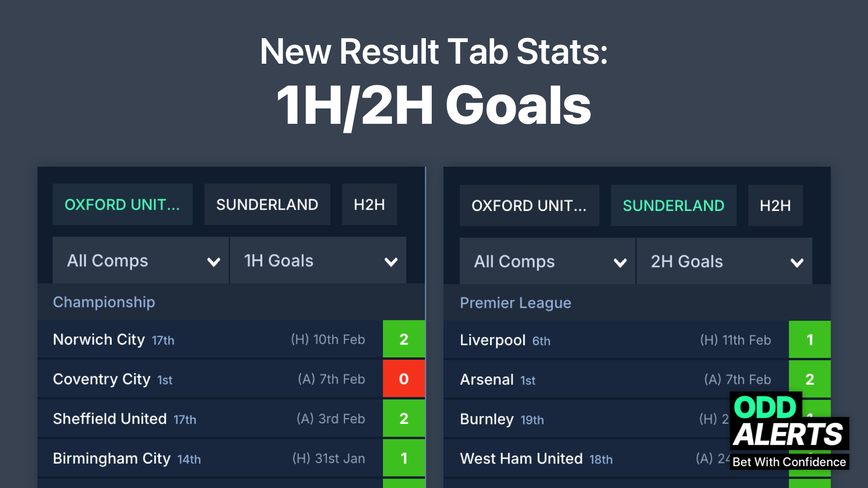
Task: Click the Championship league header
Action: (104, 302)
